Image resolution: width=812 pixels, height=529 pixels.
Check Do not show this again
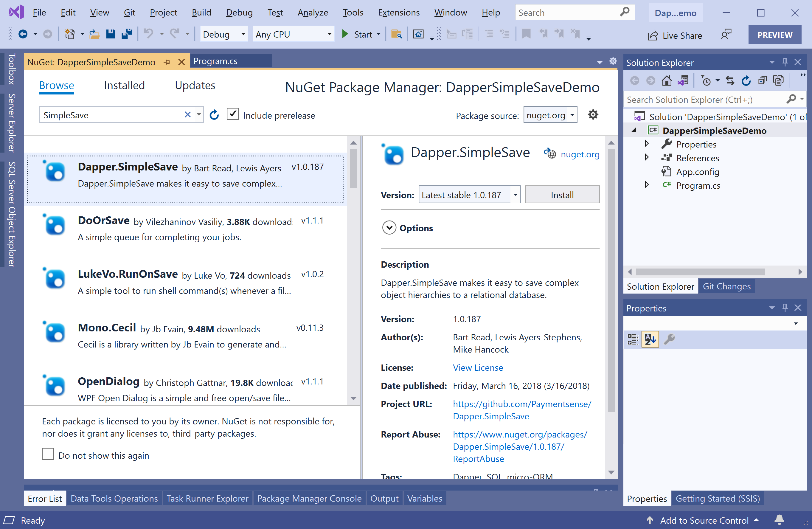(x=48, y=454)
